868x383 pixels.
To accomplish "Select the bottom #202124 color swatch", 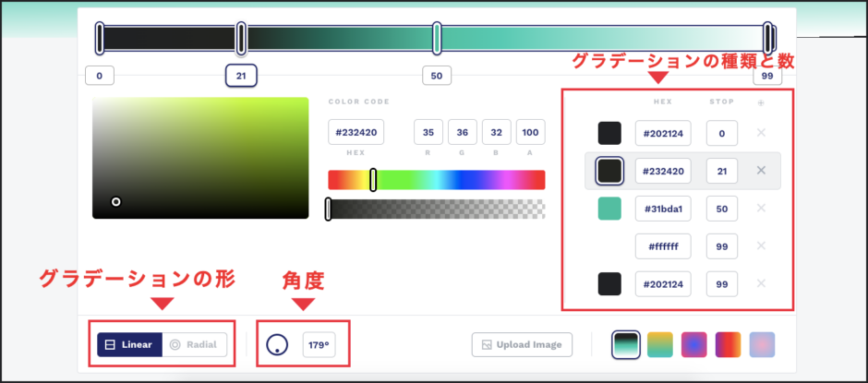I will pyautogui.click(x=609, y=284).
